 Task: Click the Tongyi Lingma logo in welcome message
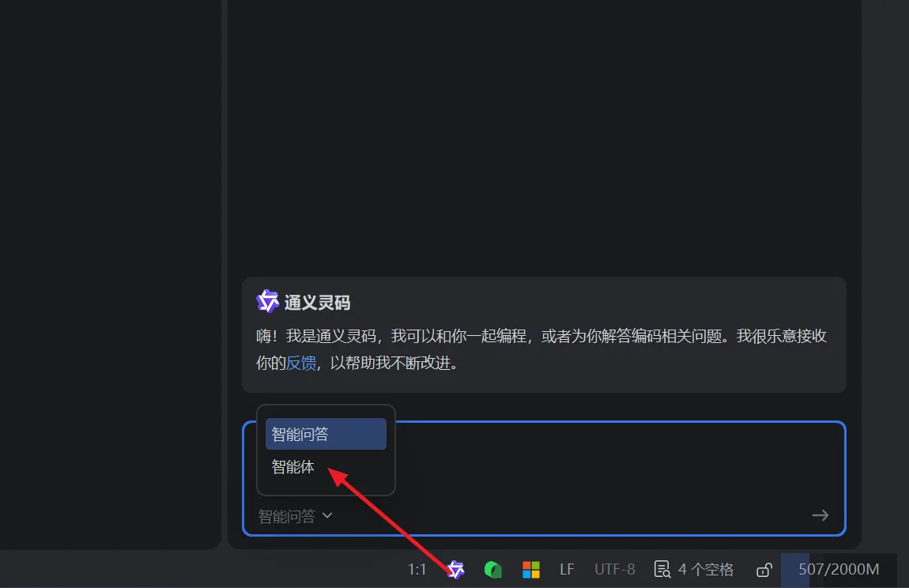click(x=268, y=301)
